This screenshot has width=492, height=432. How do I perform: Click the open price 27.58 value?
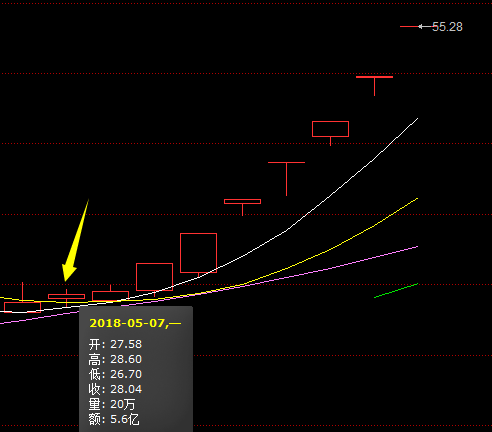coord(126,344)
